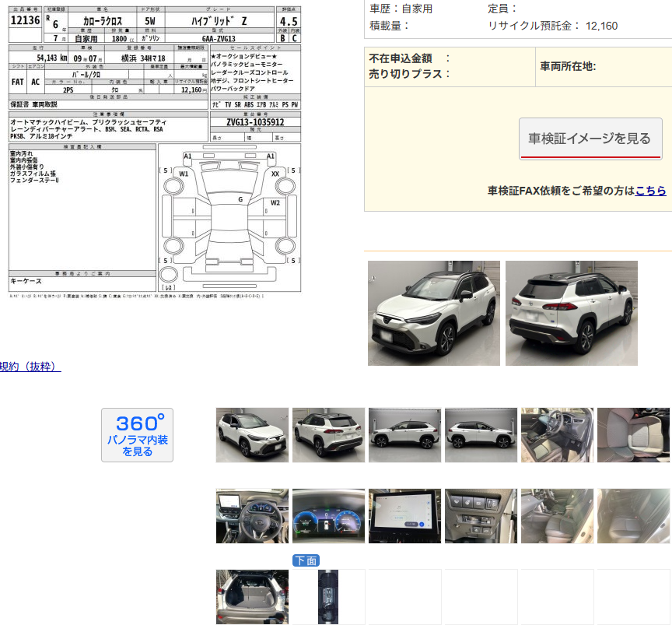Open the instrument cluster gauge thumbnail
This screenshot has width=672, height=625.
pyautogui.click(x=328, y=516)
